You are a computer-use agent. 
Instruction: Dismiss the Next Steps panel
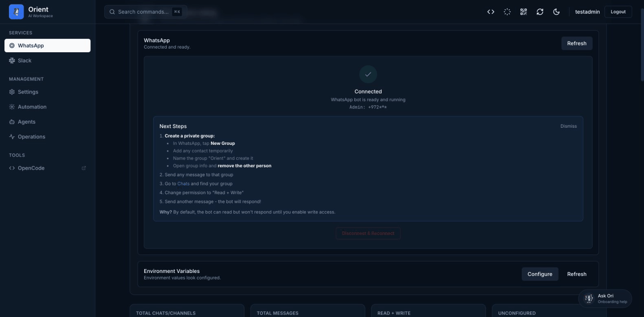(568, 126)
